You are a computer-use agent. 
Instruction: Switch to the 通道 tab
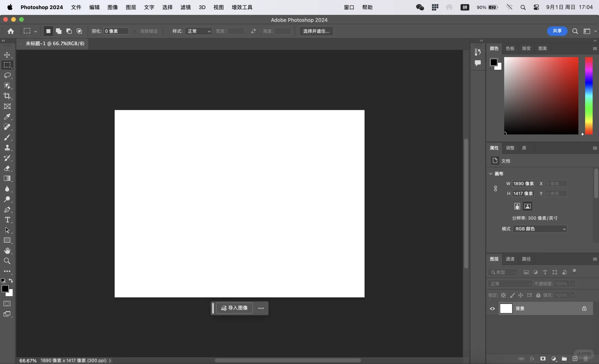pos(510,259)
